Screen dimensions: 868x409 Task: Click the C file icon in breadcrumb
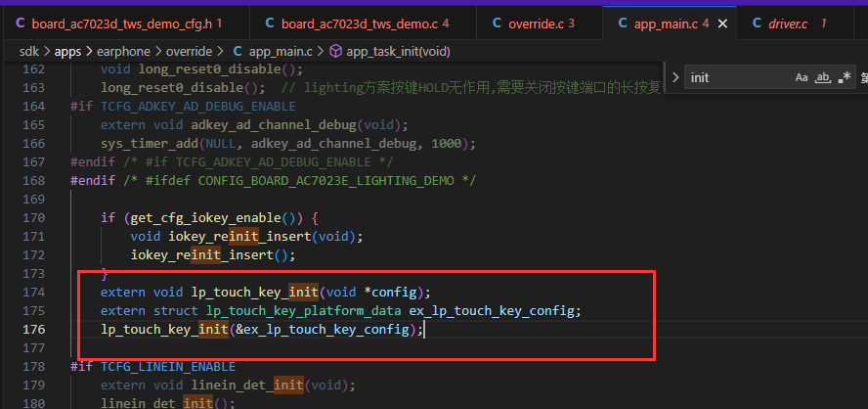(237, 52)
